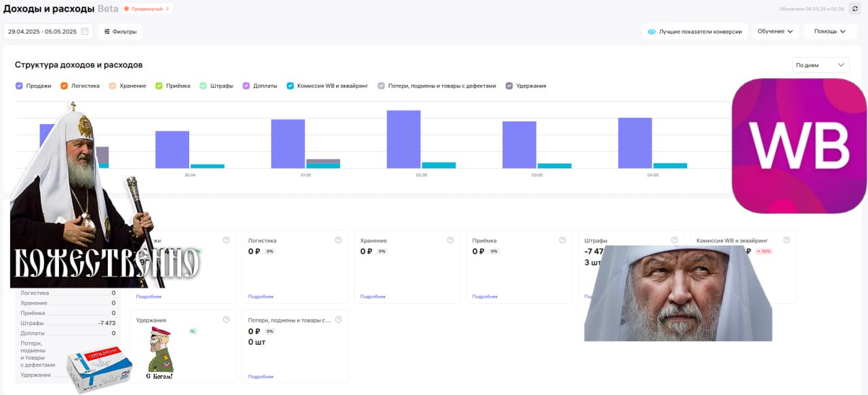Follow Подробнее link in Логистика card
This screenshot has height=395, width=868.
260,297
